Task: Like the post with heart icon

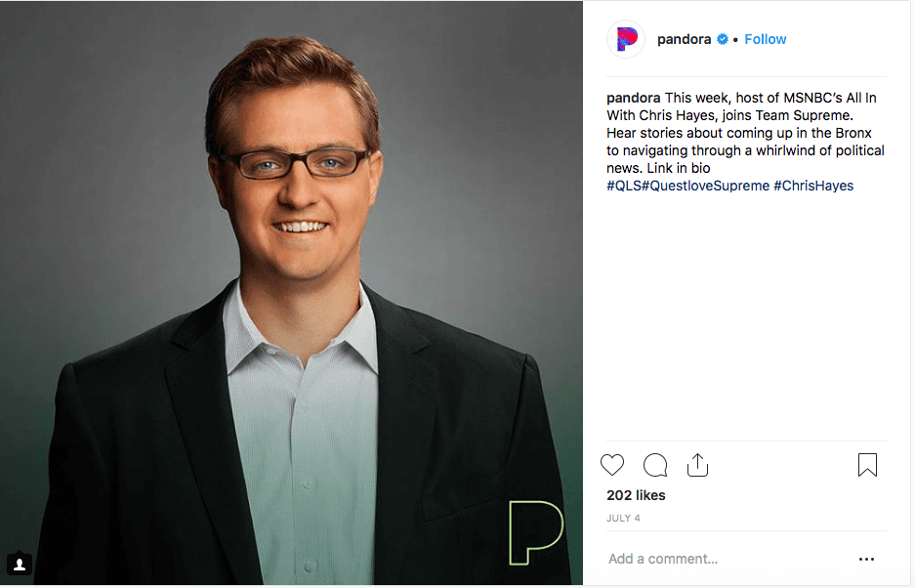Action: (x=612, y=465)
